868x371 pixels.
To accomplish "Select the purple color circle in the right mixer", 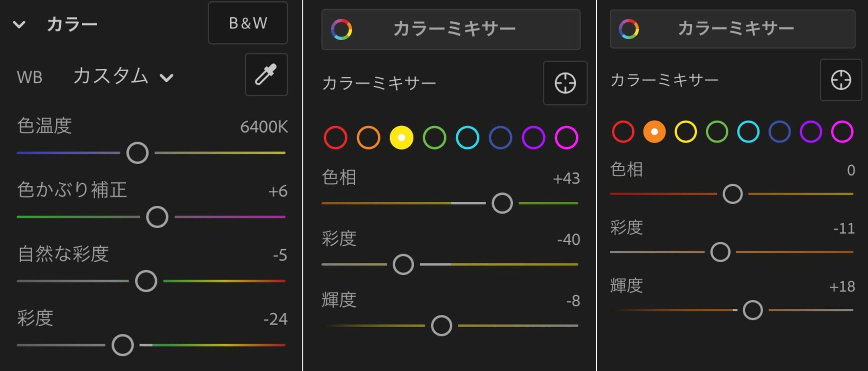I will pos(811,131).
